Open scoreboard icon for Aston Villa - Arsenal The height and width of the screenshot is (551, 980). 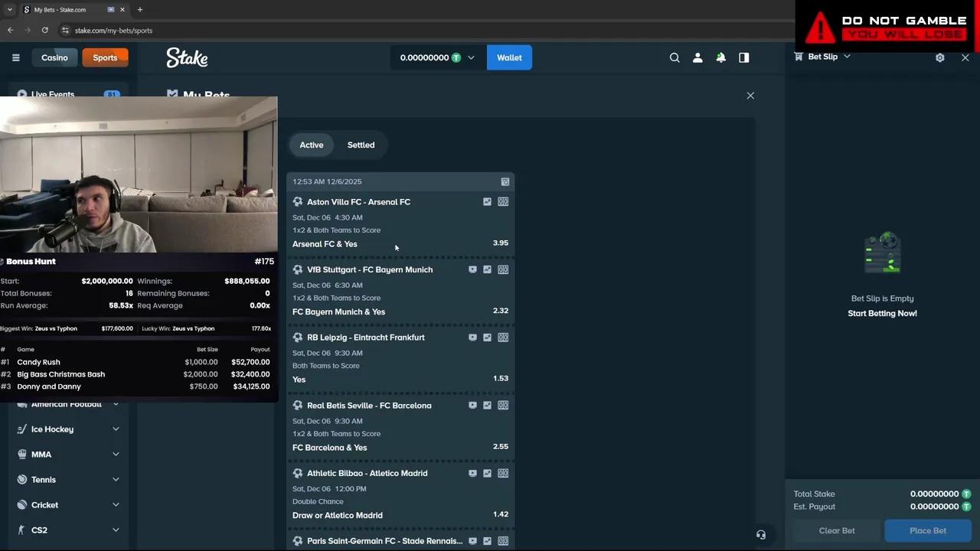coord(503,202)
